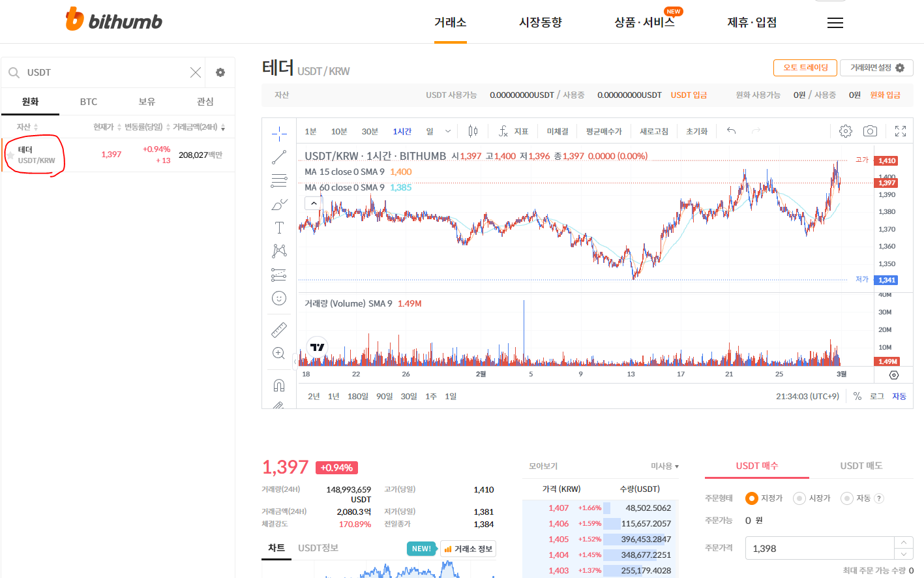Select the Fibonacci retracement tool
Viewport: 924px width, 578px height.
pos(279,181)
